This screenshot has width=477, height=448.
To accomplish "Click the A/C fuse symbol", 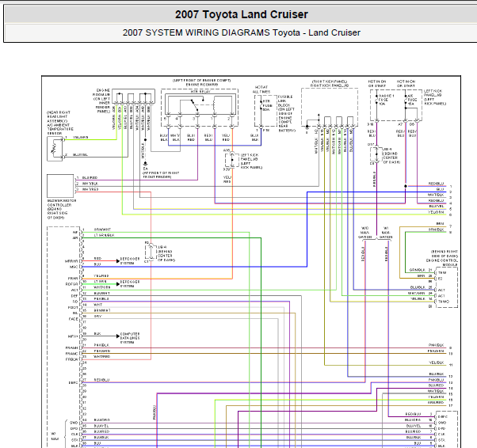I will [406, 101].
